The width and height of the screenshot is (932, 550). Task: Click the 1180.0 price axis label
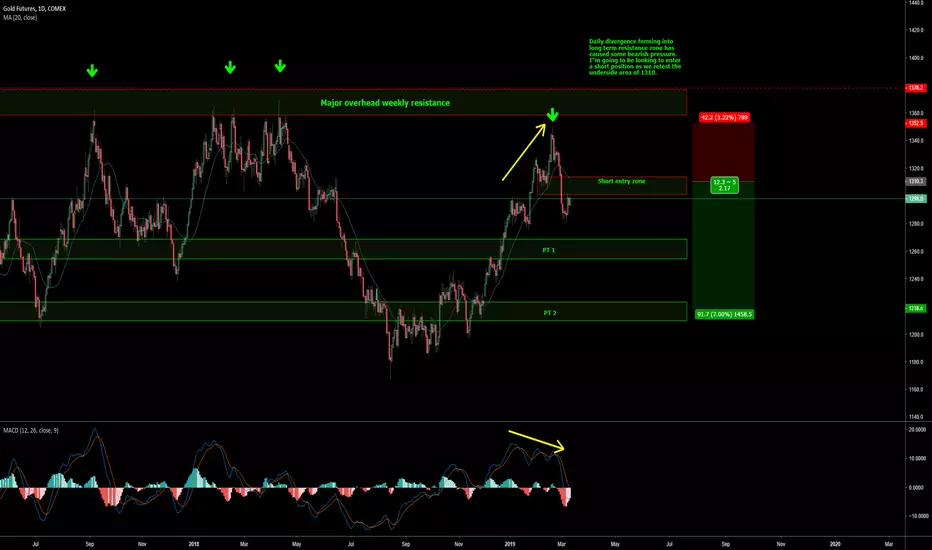point(916,362)
